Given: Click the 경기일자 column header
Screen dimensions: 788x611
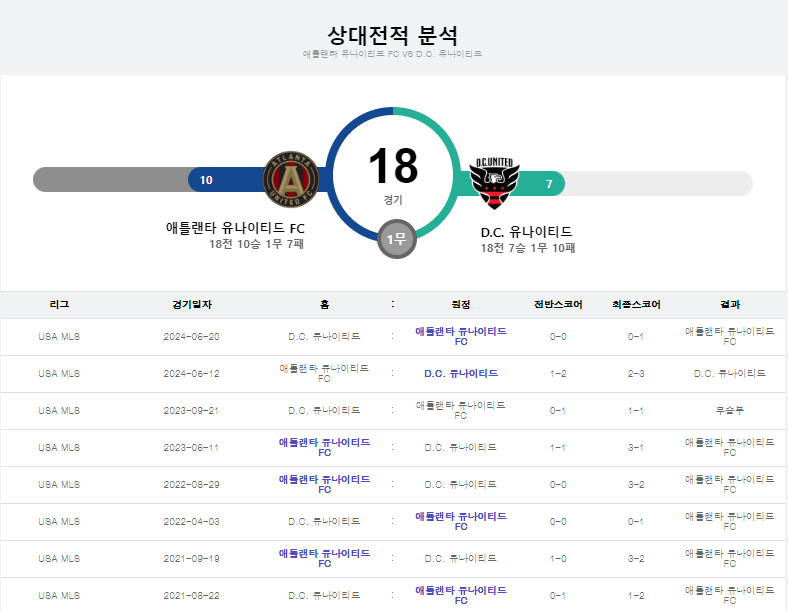Looking at the screenshot, I should click(191, 304).
